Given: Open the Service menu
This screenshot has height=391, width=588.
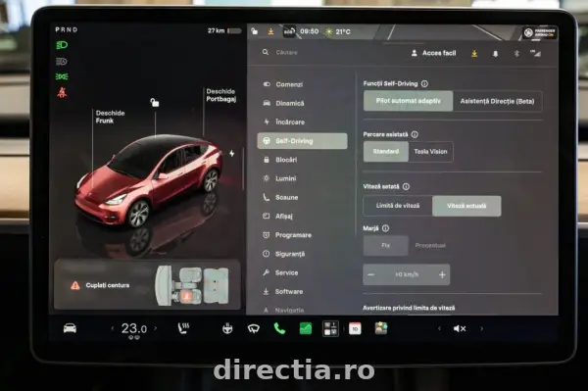Looking at the screenshot, I should click(x=302, y=272).
